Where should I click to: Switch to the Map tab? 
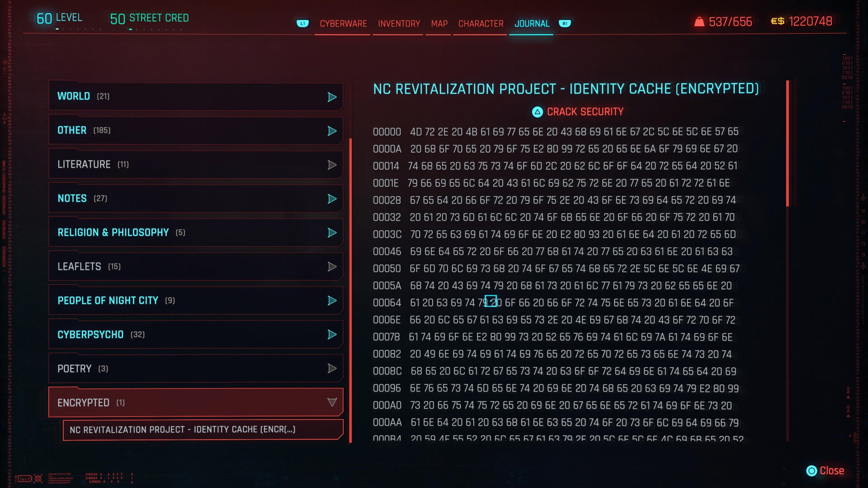439,24
